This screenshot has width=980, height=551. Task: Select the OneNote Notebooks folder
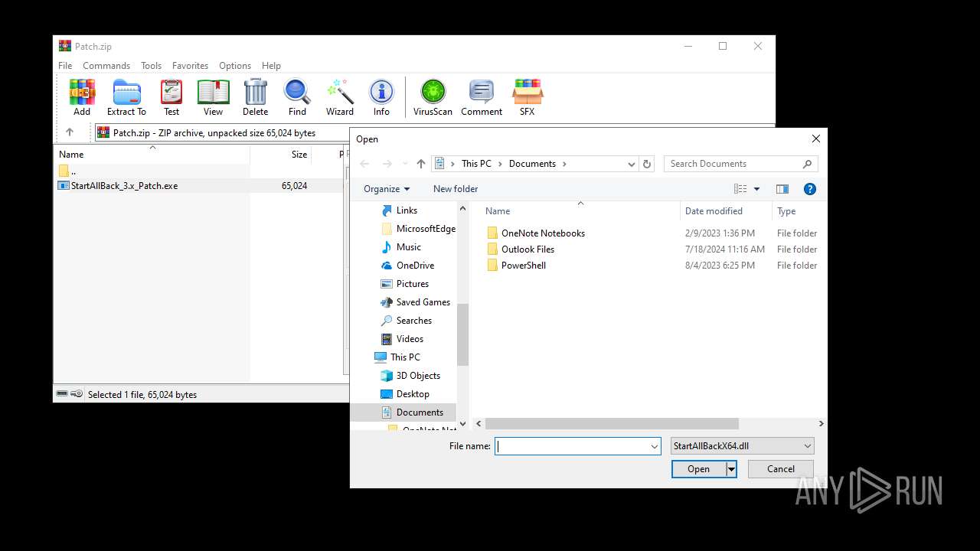click(543, 233)
